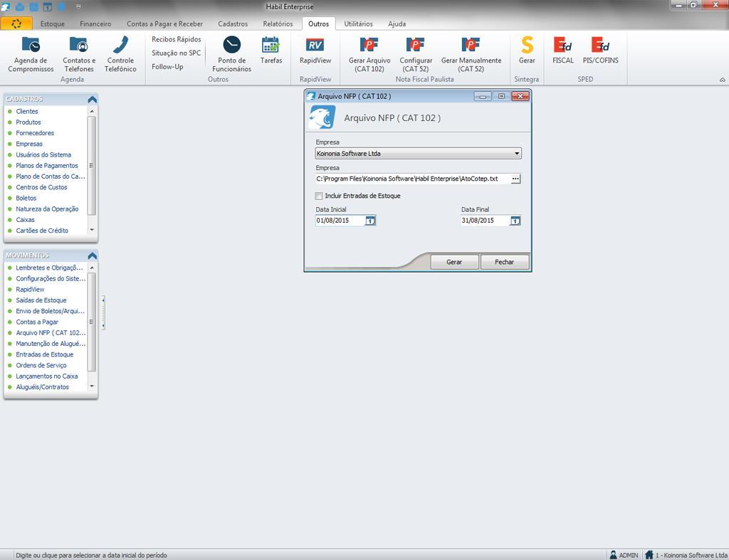Switch to the Financeiro tab
The height and width of the screenshot is (560, 729).
pyautogui.click(x=95, y=23)
